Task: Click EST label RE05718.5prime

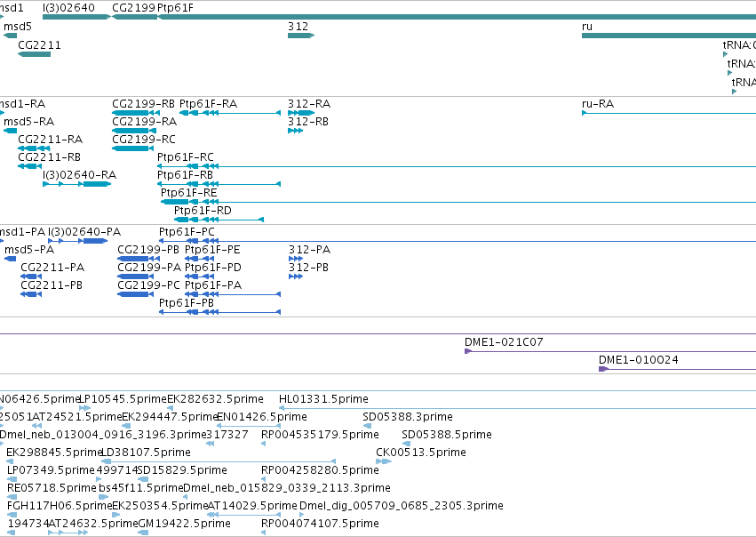Action: point(52,489)
